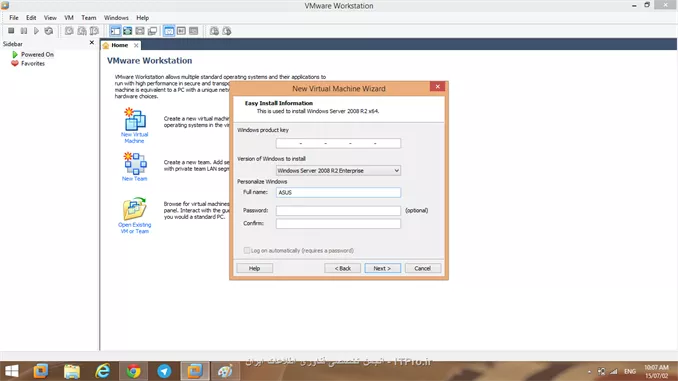
Task: Click the ENG language indicator in tray
Action: click(x=630, y=371)
